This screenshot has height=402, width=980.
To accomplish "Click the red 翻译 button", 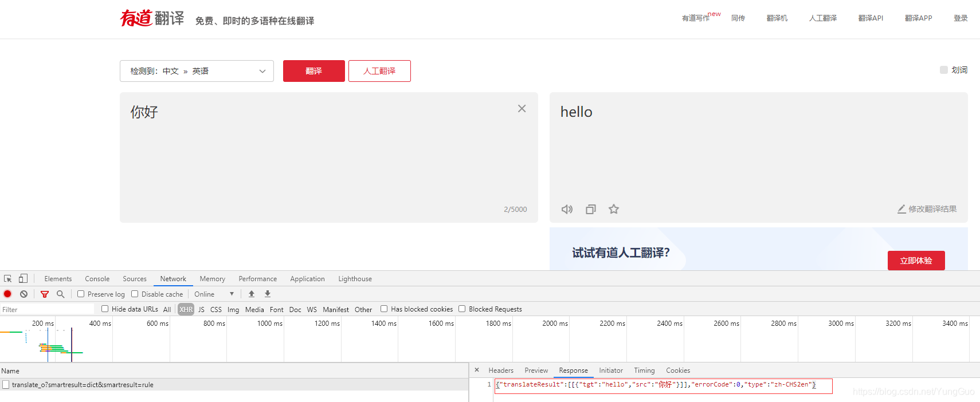I will (314, 71).
